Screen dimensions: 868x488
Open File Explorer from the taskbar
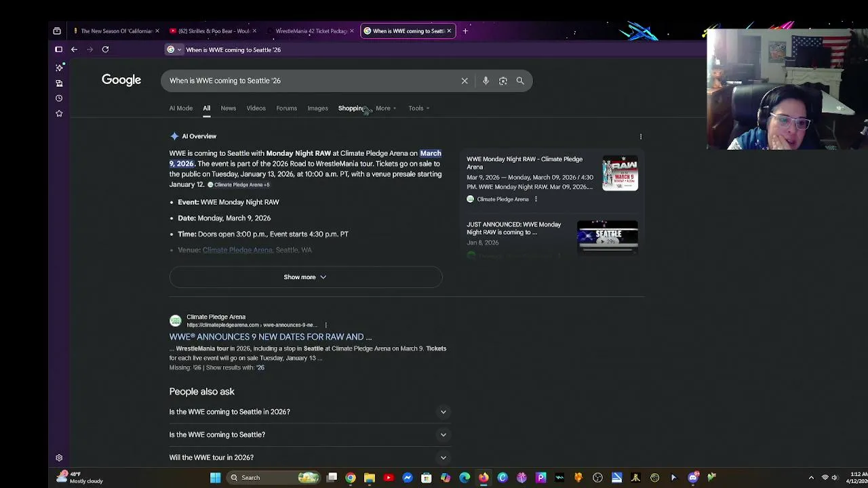pos(370,478)
